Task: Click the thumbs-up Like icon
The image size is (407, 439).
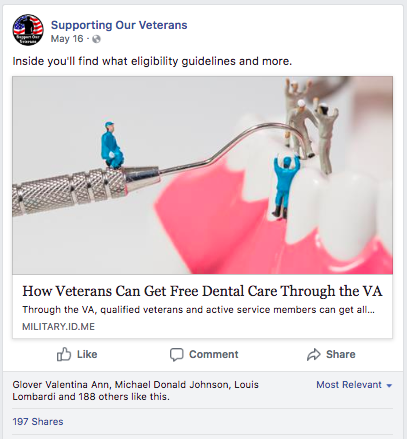Action: coord(64,354)
